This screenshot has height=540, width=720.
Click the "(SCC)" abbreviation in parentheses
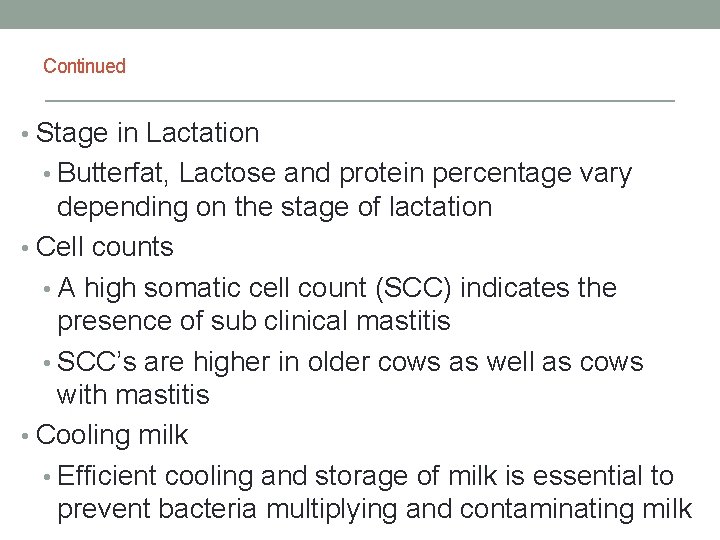pyautogui.click(x=404, y=290)
